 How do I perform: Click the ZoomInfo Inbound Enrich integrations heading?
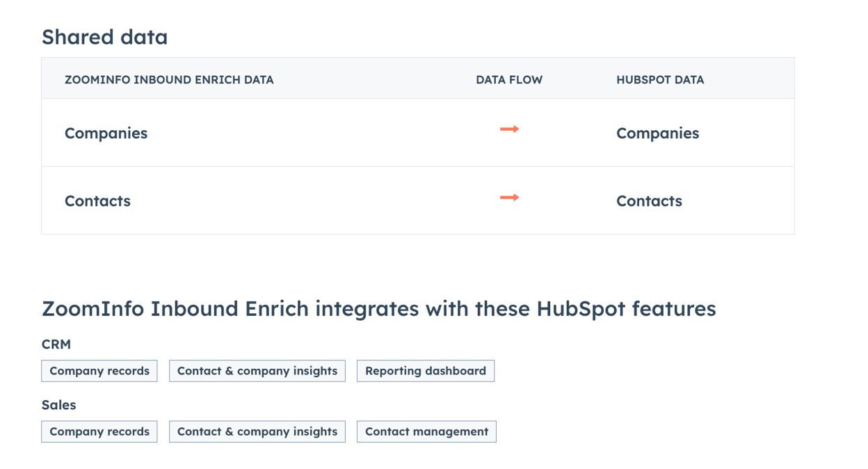click(379, 308)
